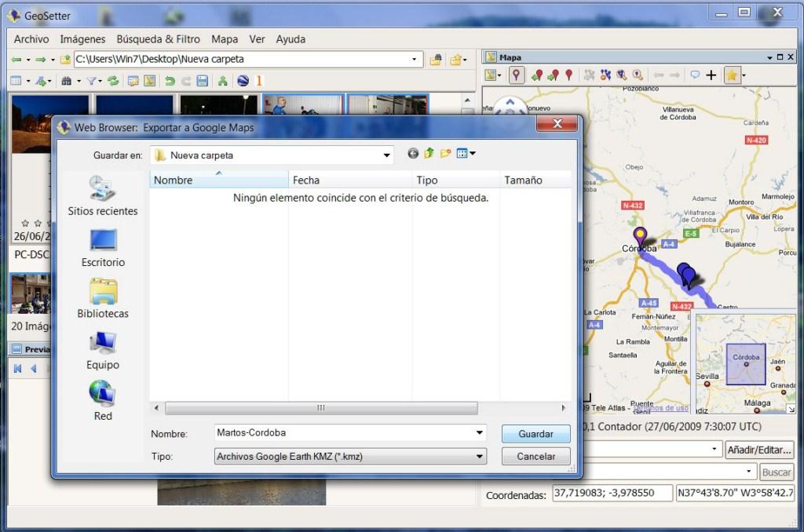Select Equipo in the places bar

click(x=103, y=351)
